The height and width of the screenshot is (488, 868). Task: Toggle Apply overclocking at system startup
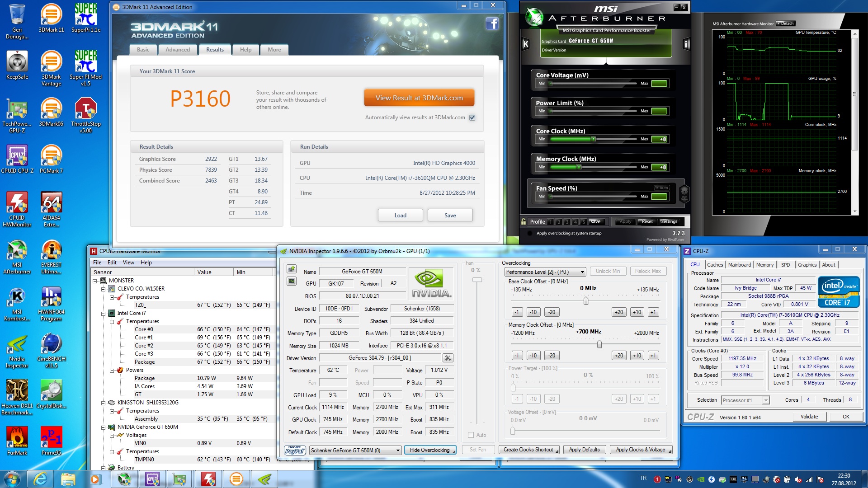click(x=529, y=234)
